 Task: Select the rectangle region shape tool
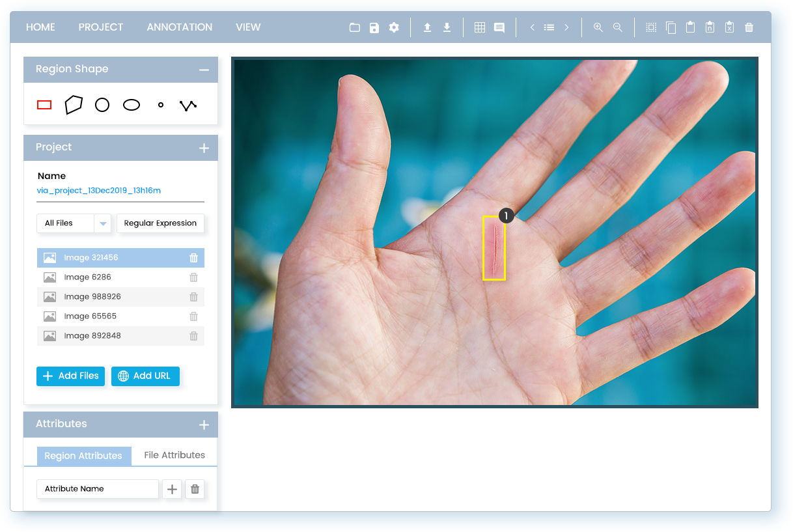[x=44, y=105]
